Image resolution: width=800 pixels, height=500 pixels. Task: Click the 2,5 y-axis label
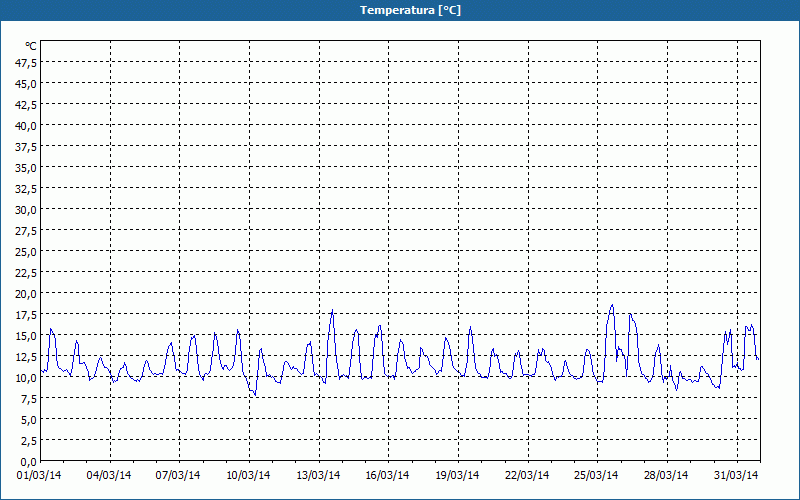29,441
